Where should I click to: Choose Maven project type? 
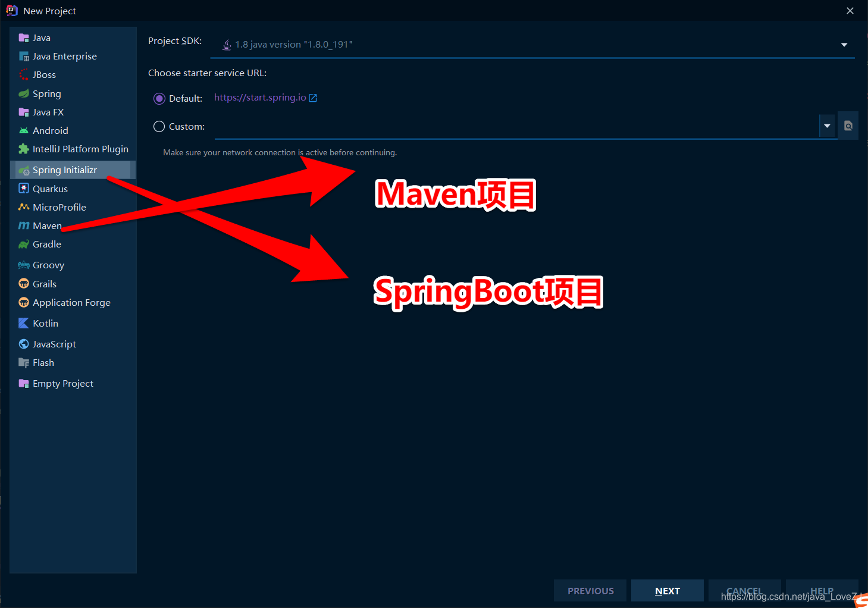point(73,225)
